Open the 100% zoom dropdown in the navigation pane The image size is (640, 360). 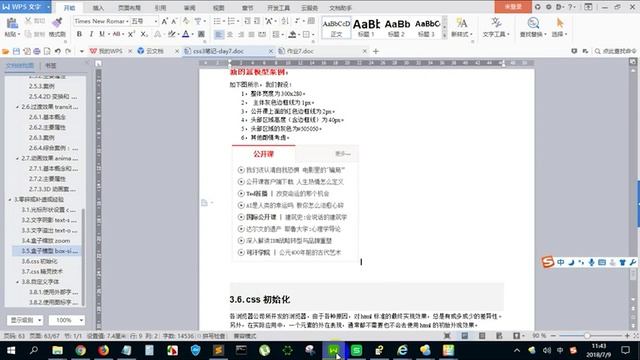67,320
